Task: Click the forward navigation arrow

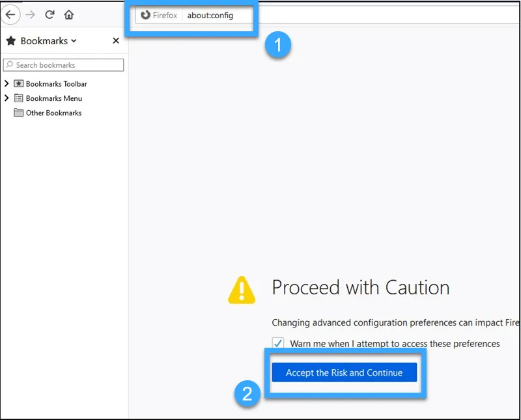Action: pos(30,15)
